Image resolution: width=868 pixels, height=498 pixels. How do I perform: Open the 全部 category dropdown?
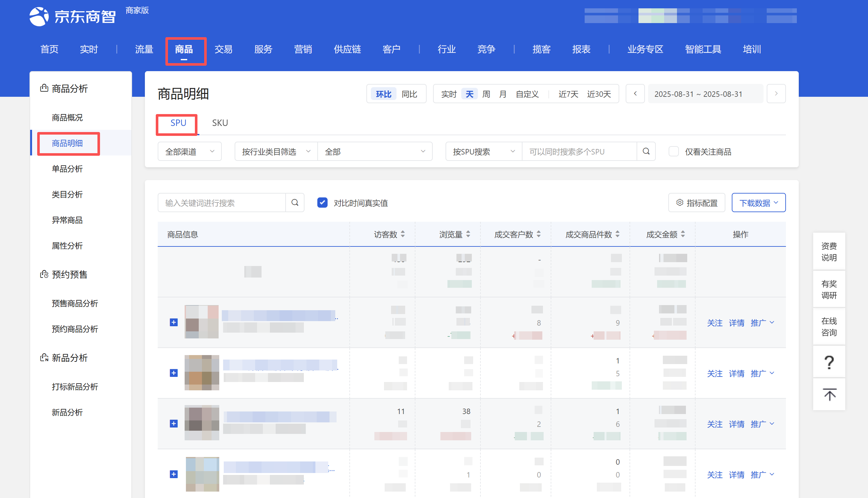pyautogui.click(x=375, y=151)
